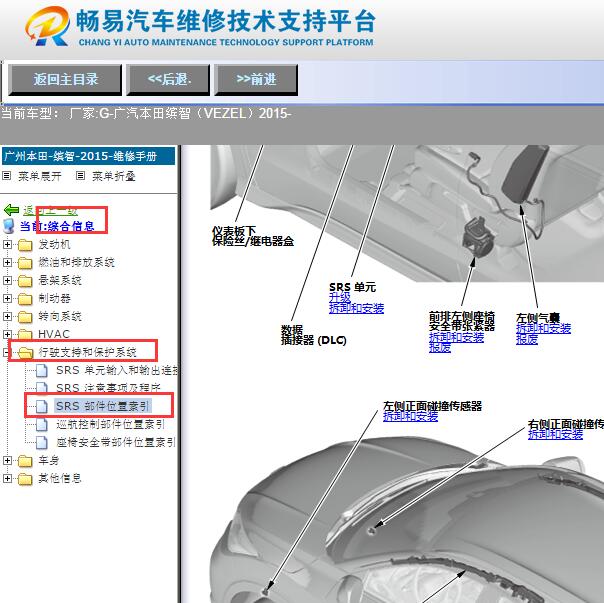The image size is (604, 603).
Task: Expand the 其他信息 tree node
Action: pyautogui.click(x=7, y=478)
